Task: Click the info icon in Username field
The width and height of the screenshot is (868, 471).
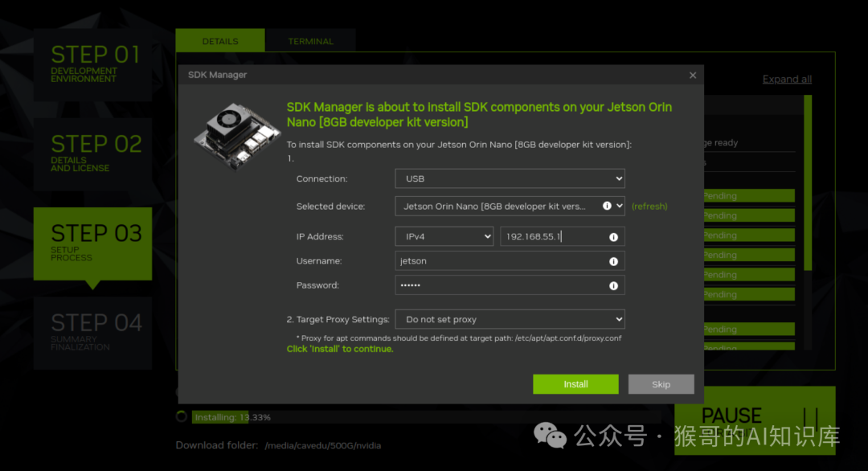Action: point(613,261)
